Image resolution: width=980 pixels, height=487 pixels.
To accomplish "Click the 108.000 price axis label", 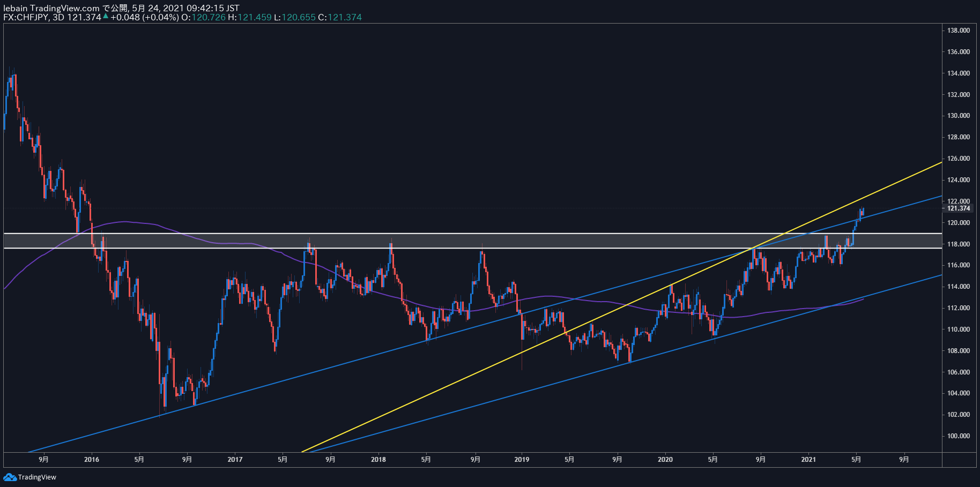I will [959, 351].
